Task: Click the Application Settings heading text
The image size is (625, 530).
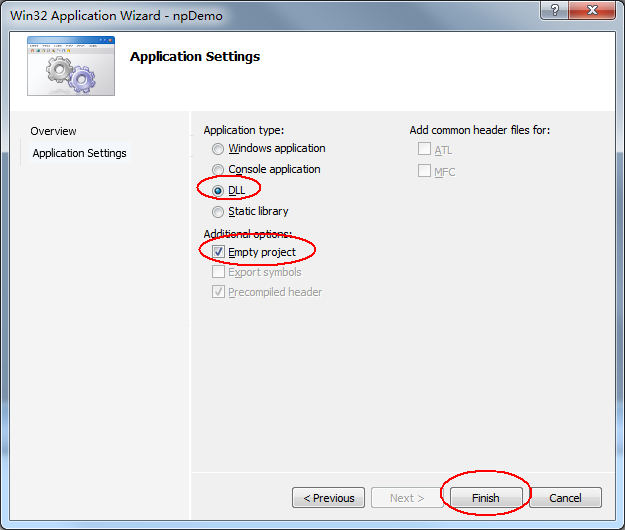Action: click(195, 57)
